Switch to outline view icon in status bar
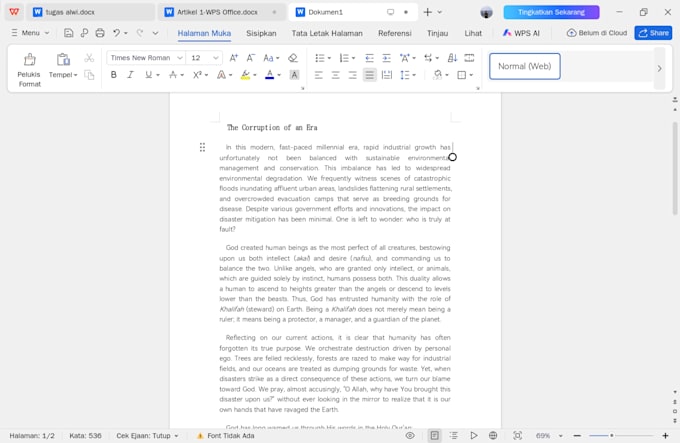 (x=454, y=436)
